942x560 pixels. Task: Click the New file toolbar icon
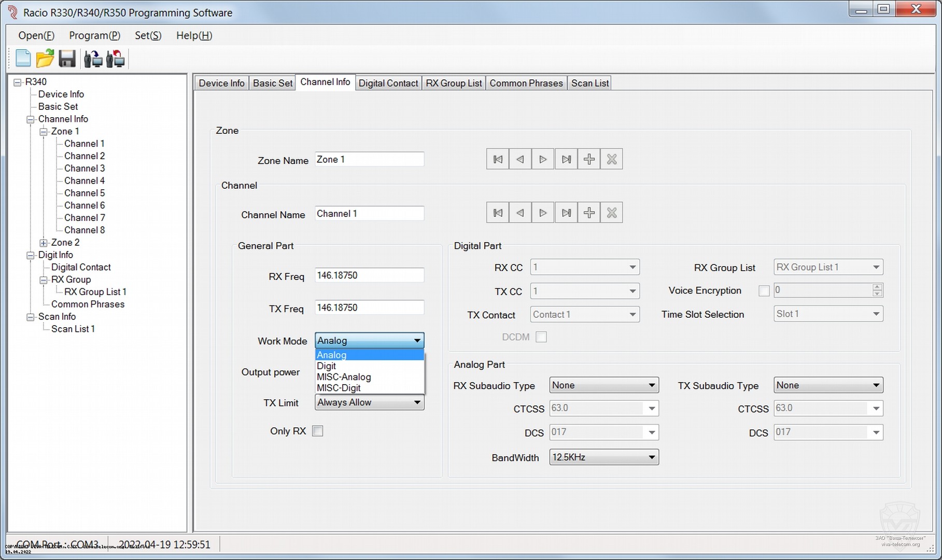point(23,59)
